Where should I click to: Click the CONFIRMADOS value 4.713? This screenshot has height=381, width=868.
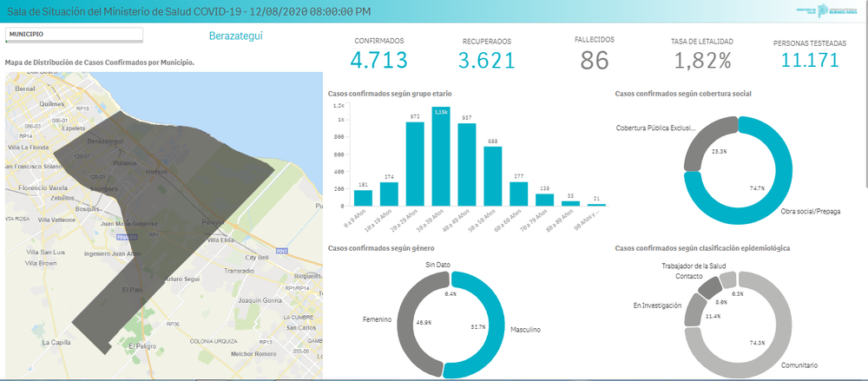coord(378,61)
